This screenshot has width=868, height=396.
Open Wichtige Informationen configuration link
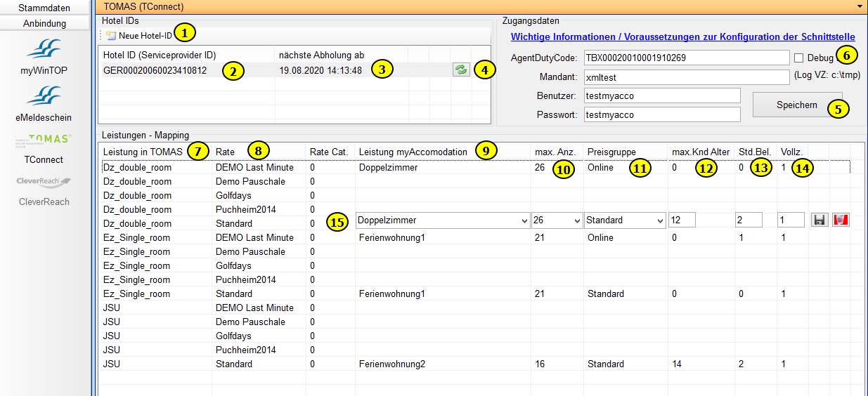682,37
